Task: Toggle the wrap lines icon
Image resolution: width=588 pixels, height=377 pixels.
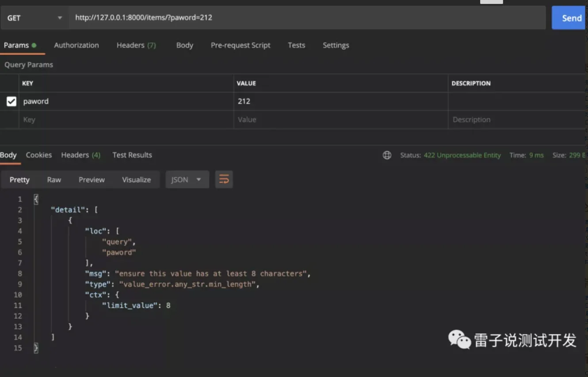Action: coord(224,180)
